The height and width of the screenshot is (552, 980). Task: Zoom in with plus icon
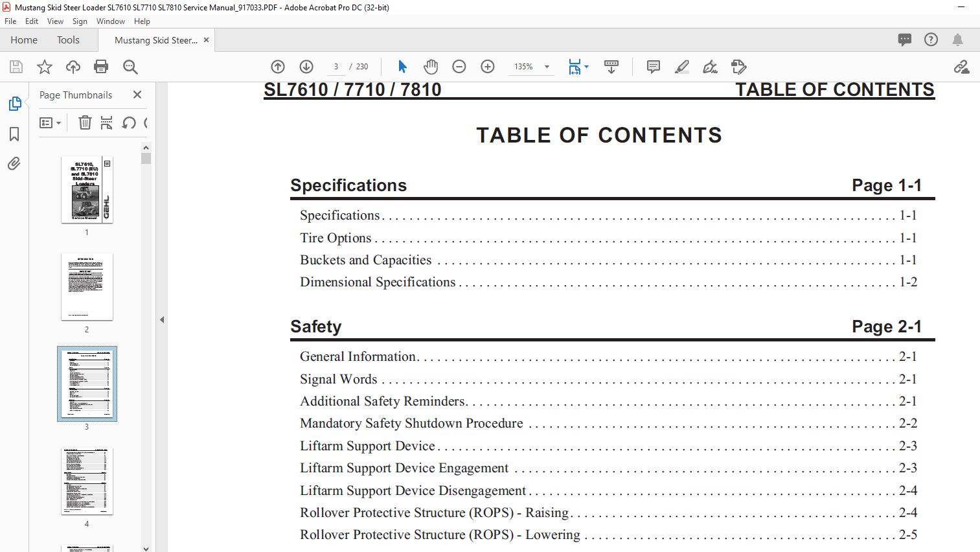point(488,67)
